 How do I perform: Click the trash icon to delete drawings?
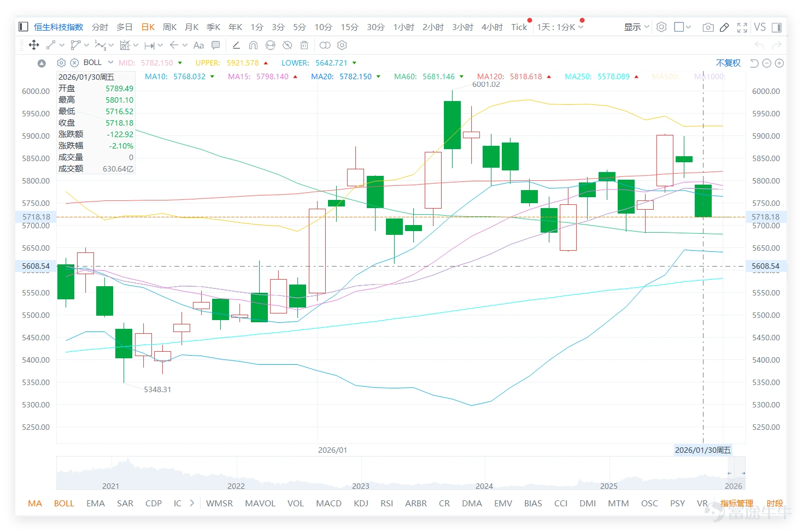click(304, 45)
